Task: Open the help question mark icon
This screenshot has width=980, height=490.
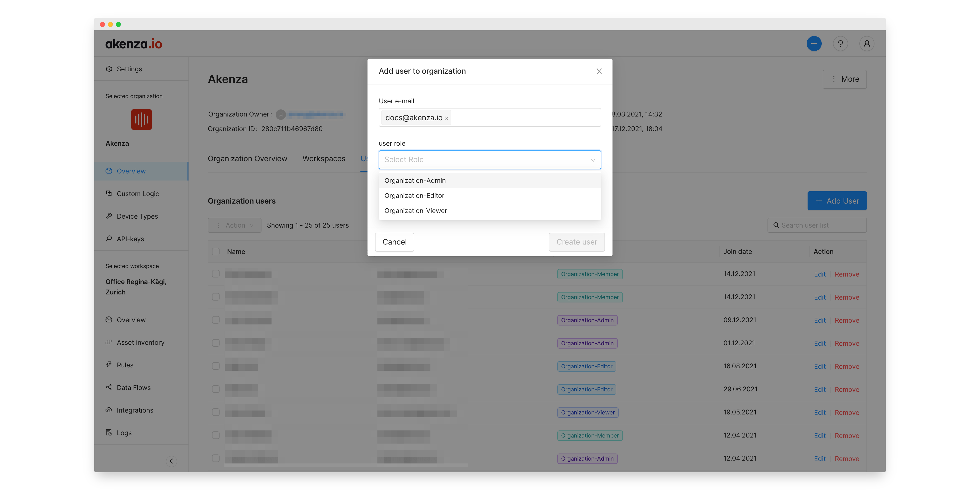Action: tap(840, 44)
